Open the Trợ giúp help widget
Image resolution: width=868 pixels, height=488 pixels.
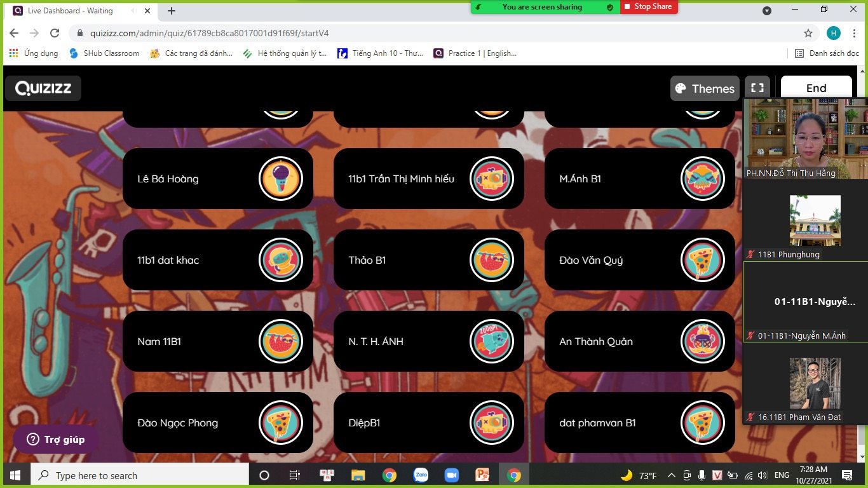point(56,440)
